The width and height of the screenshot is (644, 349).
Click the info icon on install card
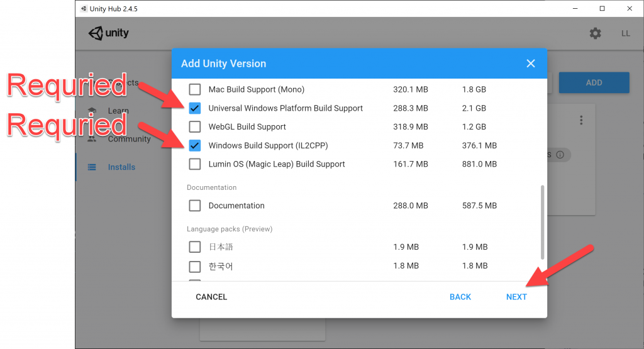pyautogui.click(x=560, y=155)
